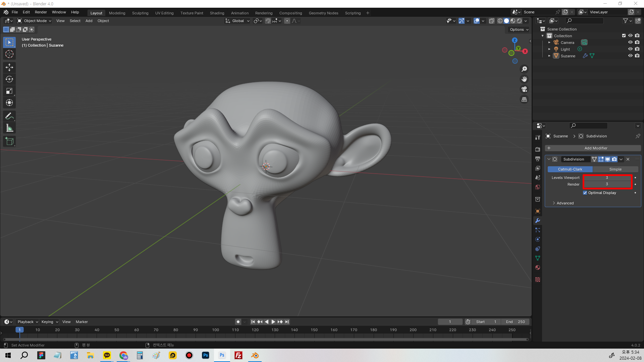The height and width of the screenshot is (362, 644).
Task: Open the File menu
Action: tap(15, 12)
